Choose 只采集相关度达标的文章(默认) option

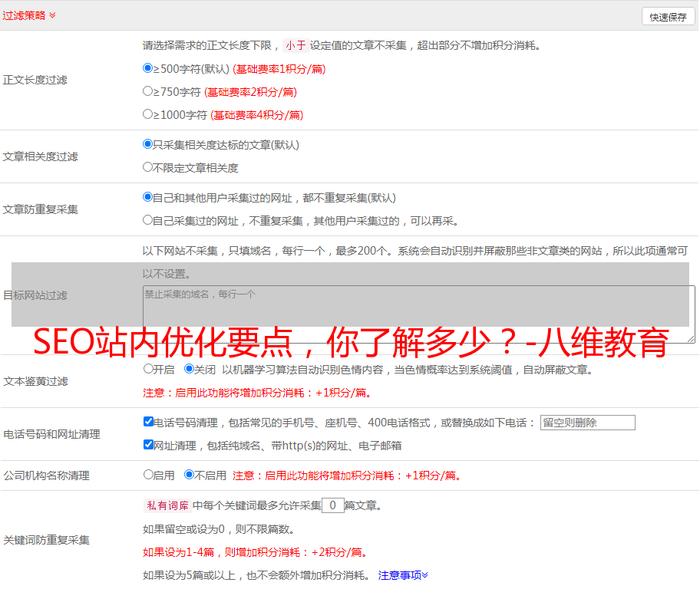tap(148, 144)
